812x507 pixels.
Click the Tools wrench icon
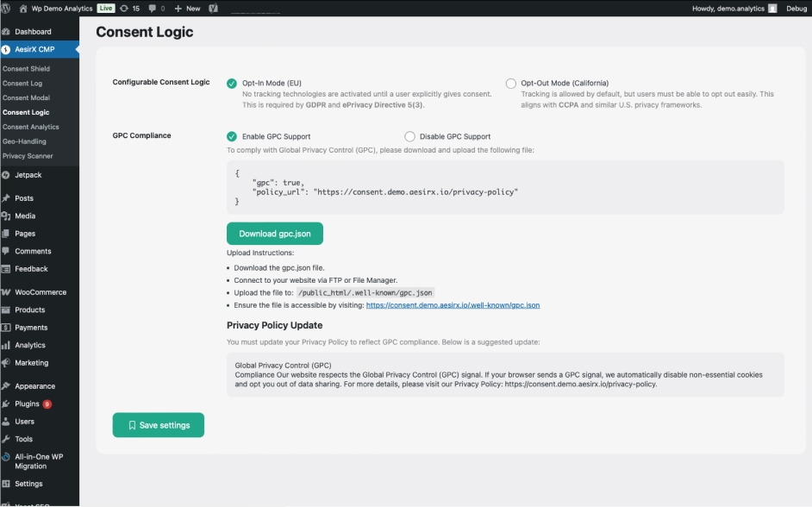tap(6, 439)
